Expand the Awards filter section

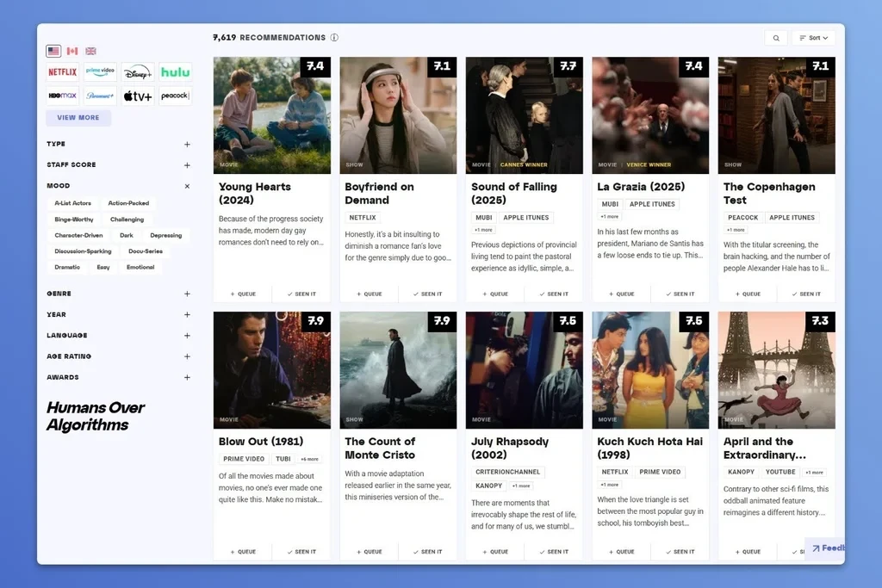[187, 378]
